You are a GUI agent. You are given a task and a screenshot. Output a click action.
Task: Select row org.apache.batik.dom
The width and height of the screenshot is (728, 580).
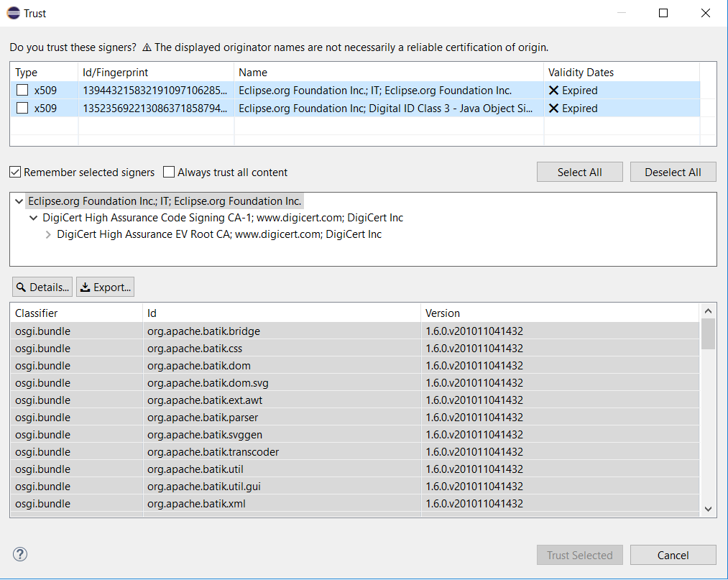pyautogui.click(x=355, y=365)
